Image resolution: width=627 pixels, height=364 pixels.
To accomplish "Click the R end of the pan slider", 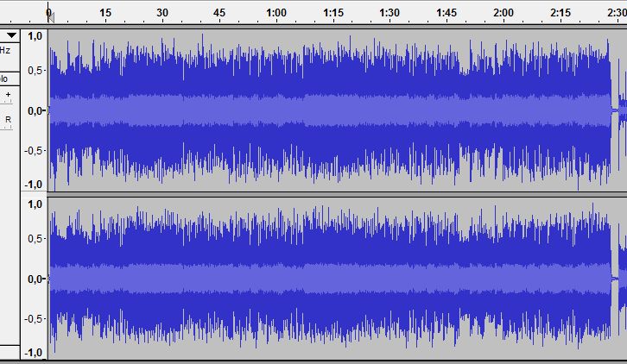I will [8, 120].
